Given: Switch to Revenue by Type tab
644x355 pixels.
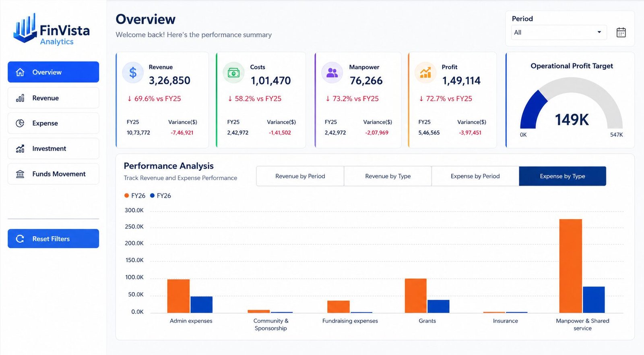Looking at the screenshot, I should [x=388, y=176].
